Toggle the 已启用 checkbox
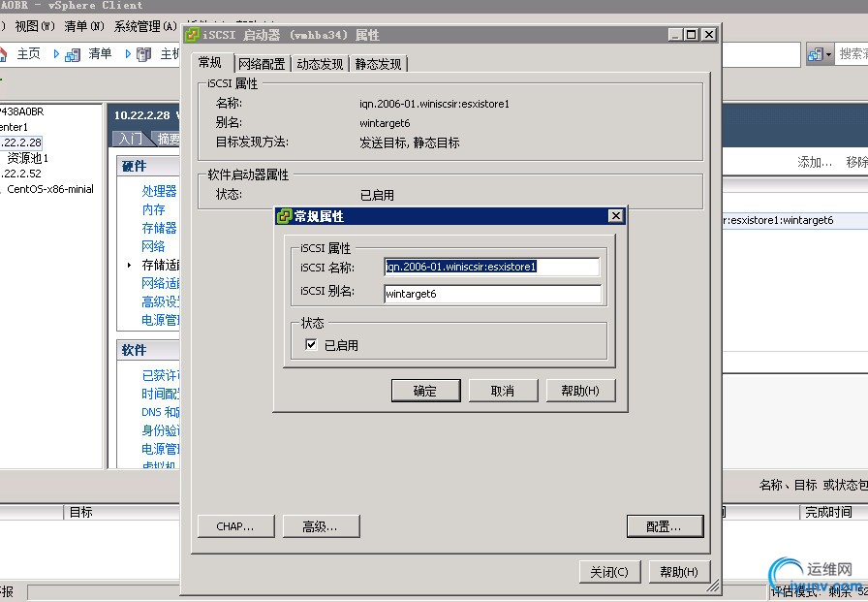The width and height of the screenshot is (868, 602). click(x=311, y=345)
